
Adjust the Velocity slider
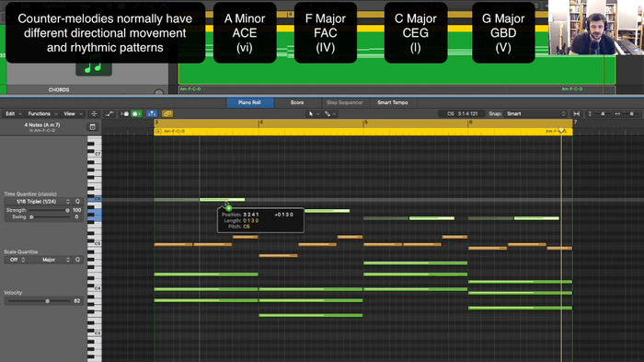pos(47,301)
